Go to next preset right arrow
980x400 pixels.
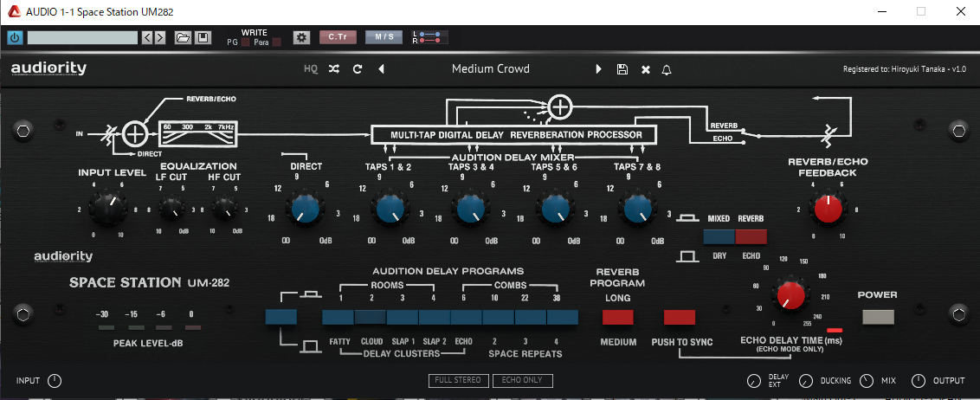pyautogui.click(x=599, y=69)
